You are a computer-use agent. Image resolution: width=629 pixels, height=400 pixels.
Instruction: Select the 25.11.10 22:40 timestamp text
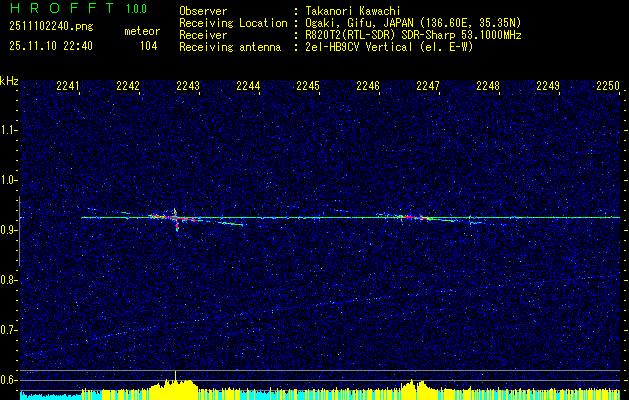pyautogui.click(x=50, y=46)
